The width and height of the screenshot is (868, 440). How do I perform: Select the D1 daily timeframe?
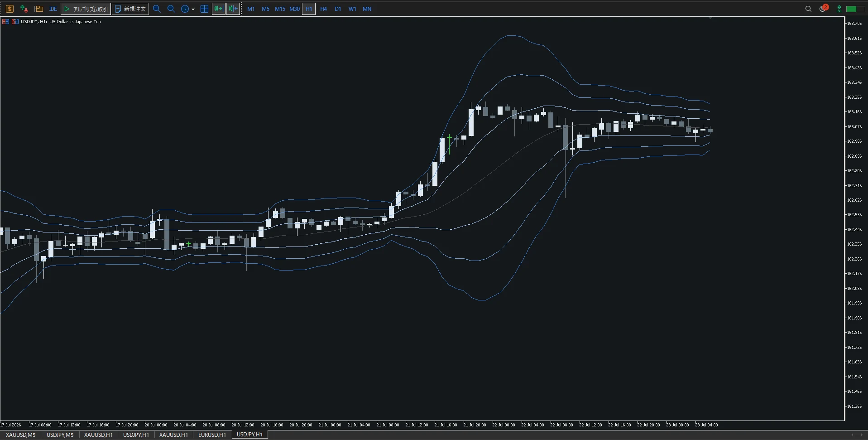pyautogui.click(x=338, y=9)
